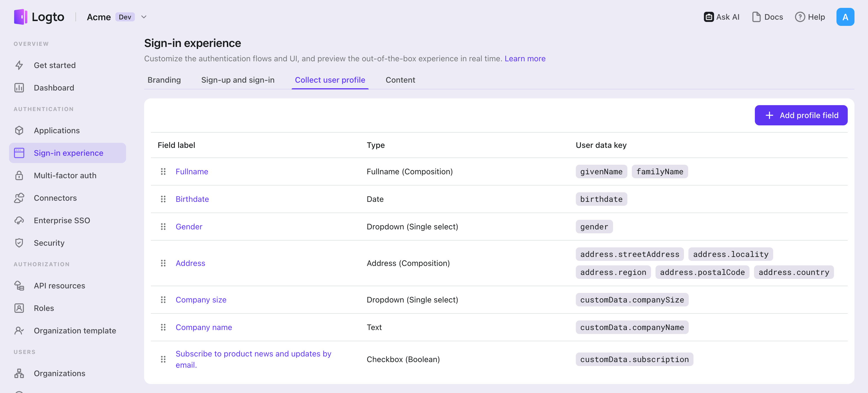868x393 pixels.
Task: Click the Add profile field button
Action: [x=801, y=116]
